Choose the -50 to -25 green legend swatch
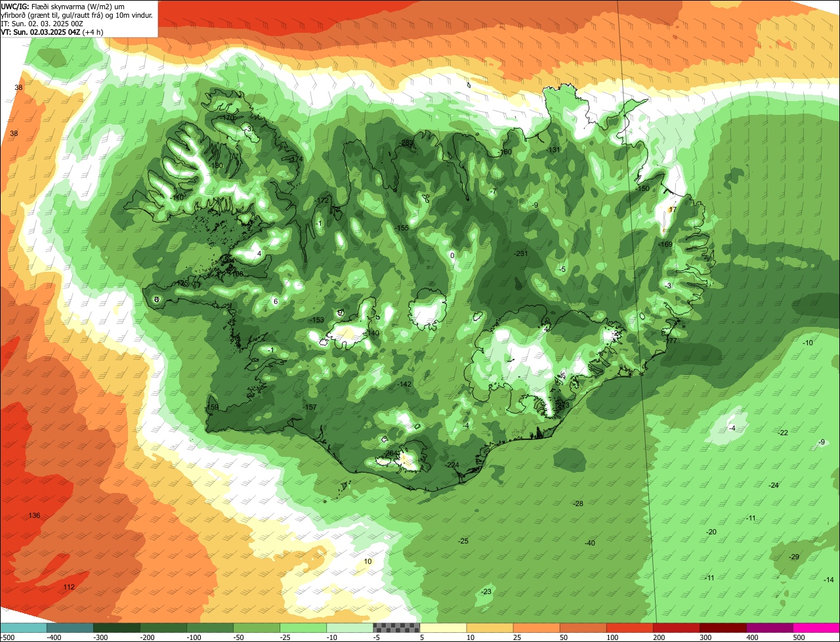Screen dimensions: 840x642 257,628
